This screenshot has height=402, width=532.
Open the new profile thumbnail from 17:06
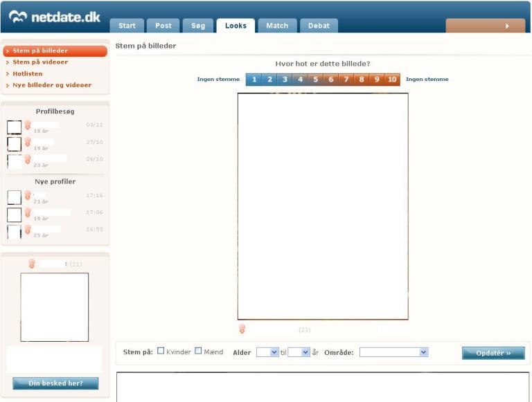point(15,214)
